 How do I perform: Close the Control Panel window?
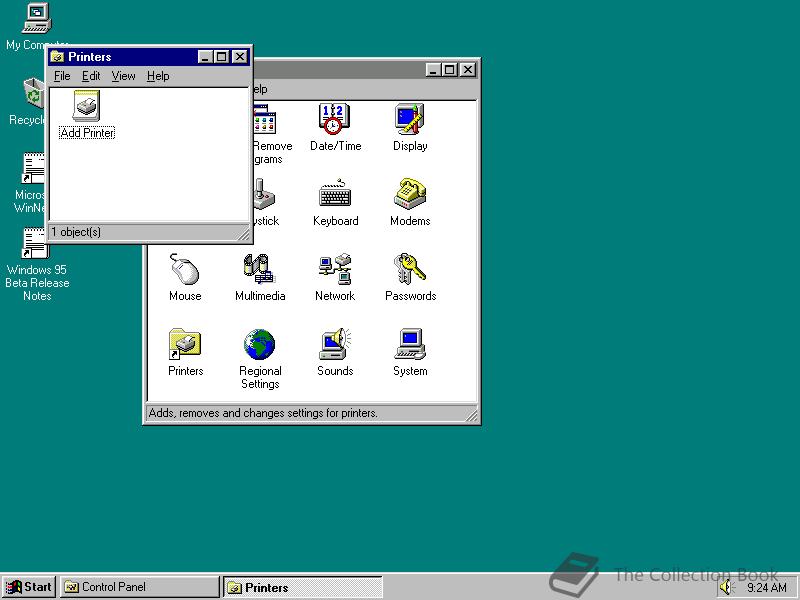pyautogui.click(x=468, y=70)
